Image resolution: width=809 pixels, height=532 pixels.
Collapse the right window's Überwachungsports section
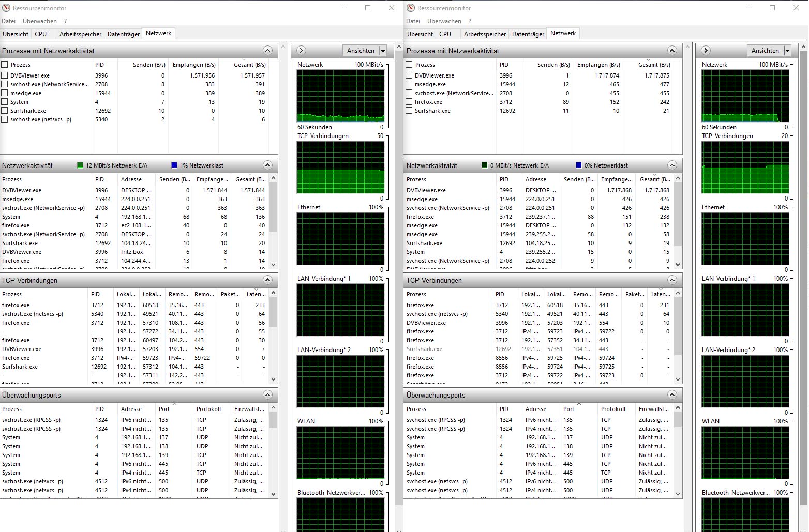672,395
